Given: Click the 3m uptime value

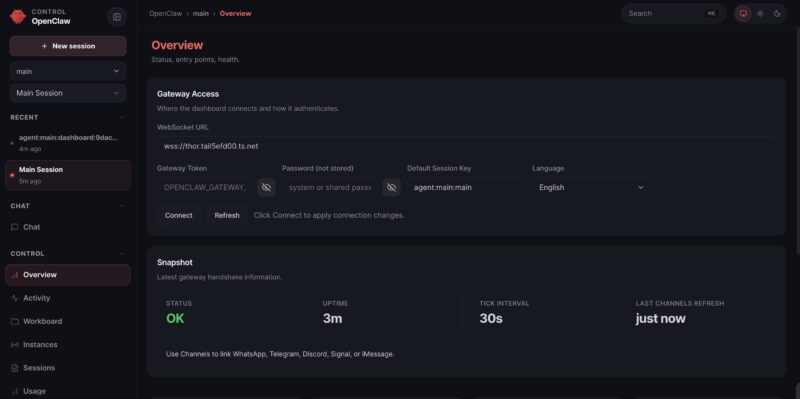Looking at the screenshot, I should click(332, 319).
